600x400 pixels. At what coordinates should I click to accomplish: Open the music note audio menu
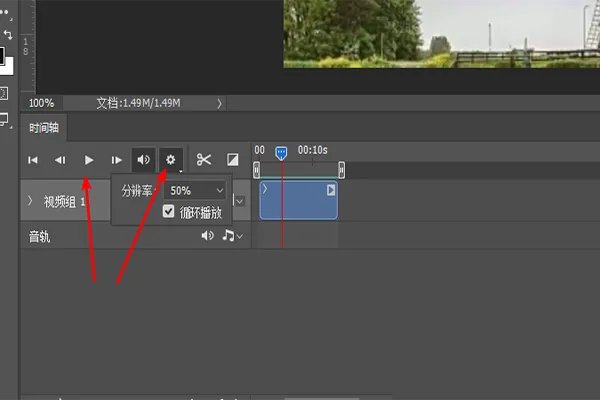229,236
